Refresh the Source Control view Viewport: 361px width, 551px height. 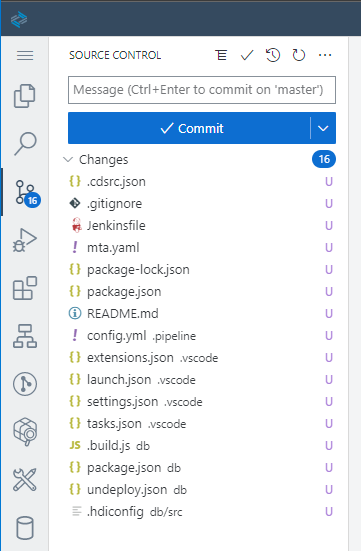[299, 55]
